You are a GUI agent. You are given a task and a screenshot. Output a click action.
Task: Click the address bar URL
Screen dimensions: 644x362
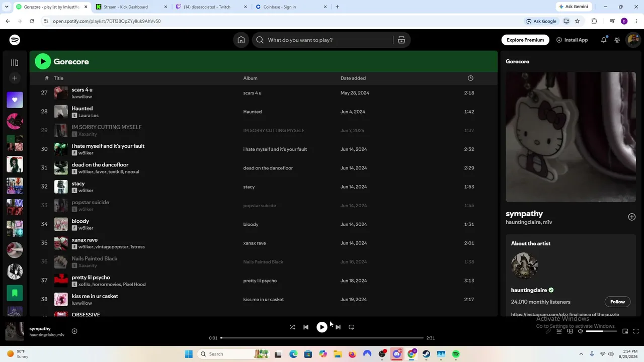pos(107,21)
